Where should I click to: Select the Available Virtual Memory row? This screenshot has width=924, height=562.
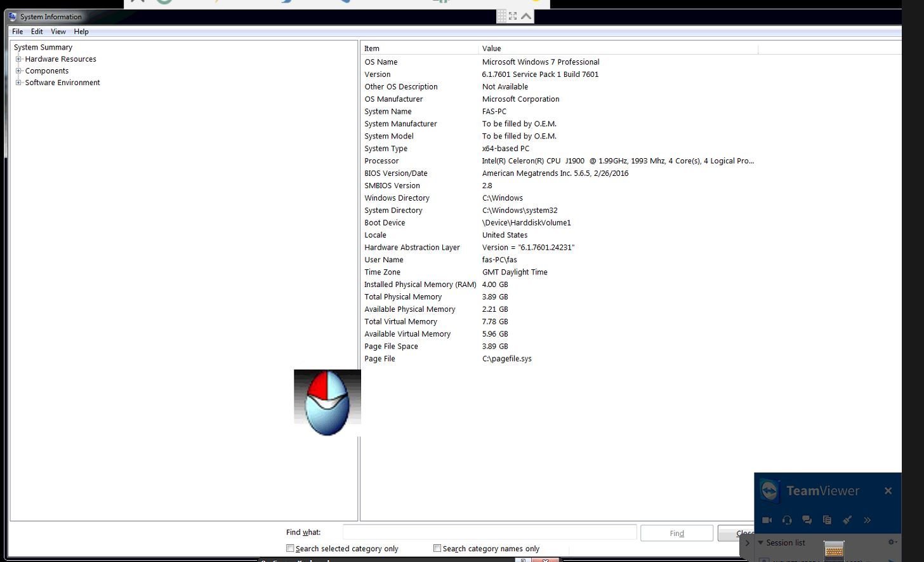[x=559, y=334]
